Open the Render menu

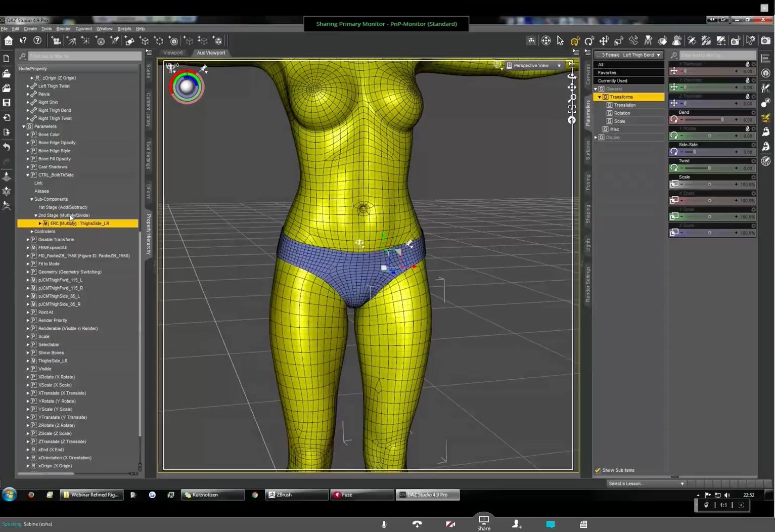(x=64, y=29)
